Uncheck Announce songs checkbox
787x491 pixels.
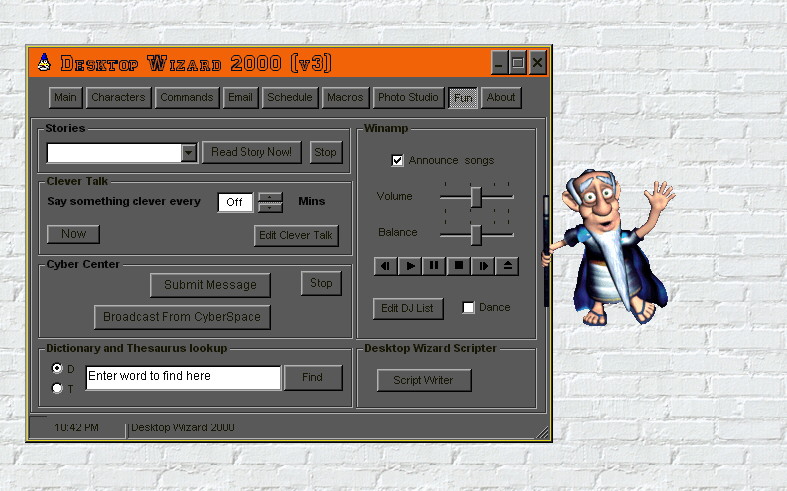pyautogui.click(x=397, y=160)
